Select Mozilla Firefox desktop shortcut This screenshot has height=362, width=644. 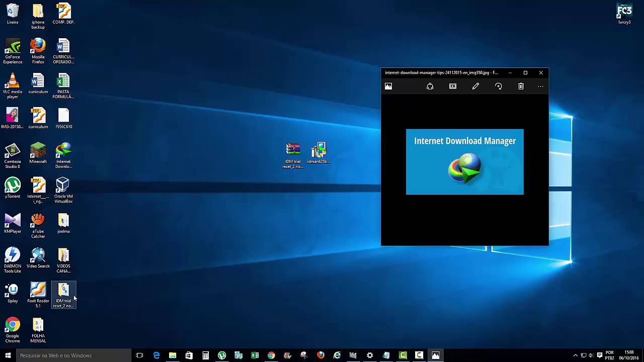tap(38, 51)
